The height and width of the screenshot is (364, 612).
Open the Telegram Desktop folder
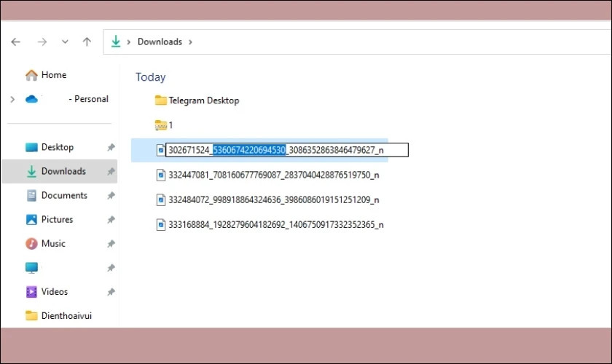[203, 100]
